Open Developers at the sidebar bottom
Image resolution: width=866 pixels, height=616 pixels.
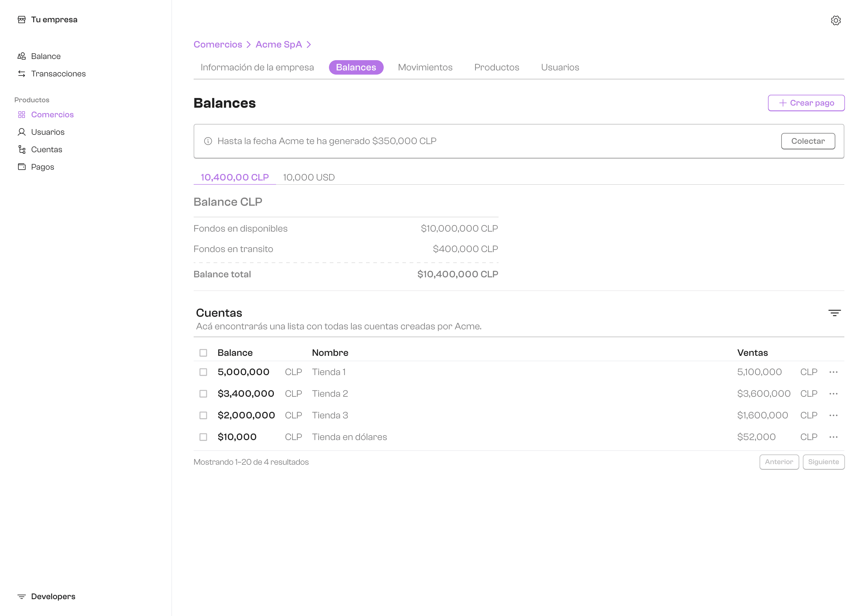click(x=53, y=597)
